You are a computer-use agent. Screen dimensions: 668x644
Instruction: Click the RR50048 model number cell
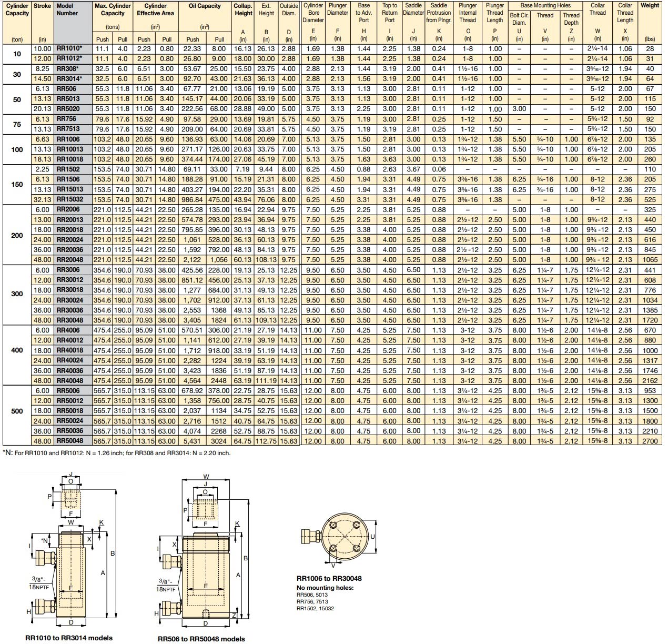tap(69, 441)
